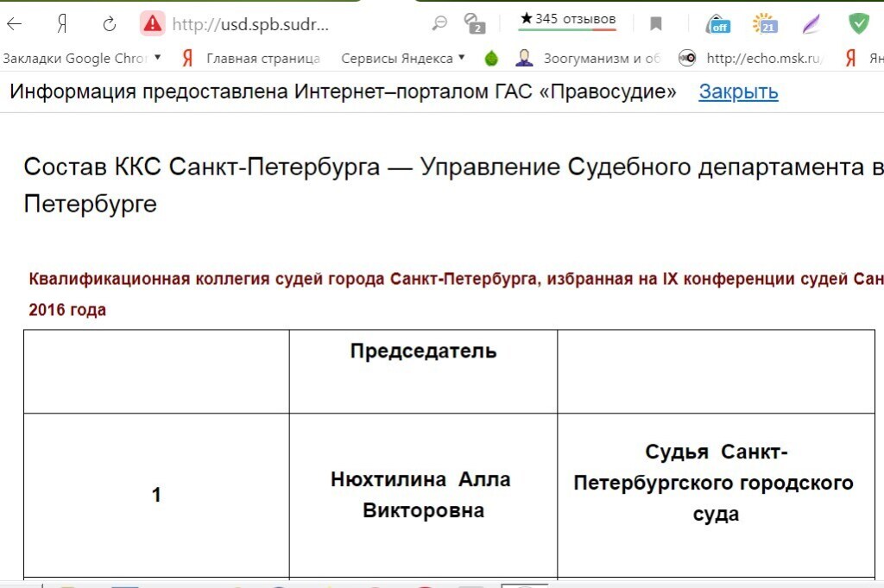Click the address bar URL field
Image resolution: width=884 pixels, height=588 pixels.
click(250, 24)
